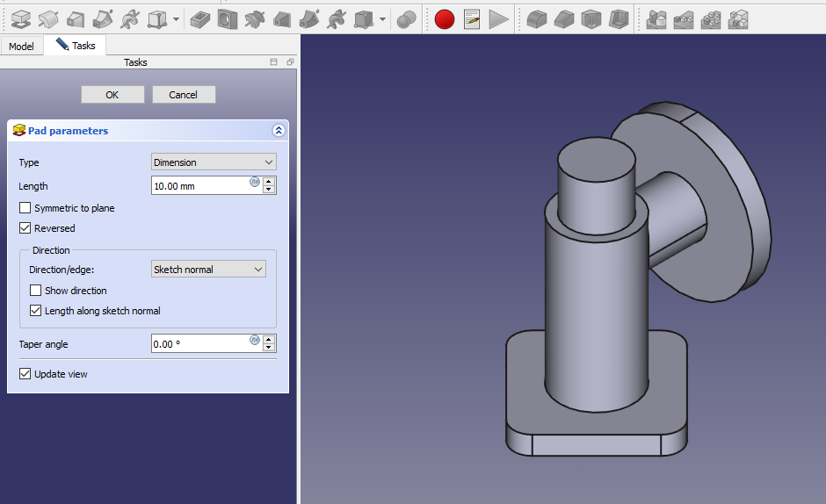This screenshot has height=504, width=826.
Task: Uncheck the Reversed checkbox
Action: click(25, 228)
